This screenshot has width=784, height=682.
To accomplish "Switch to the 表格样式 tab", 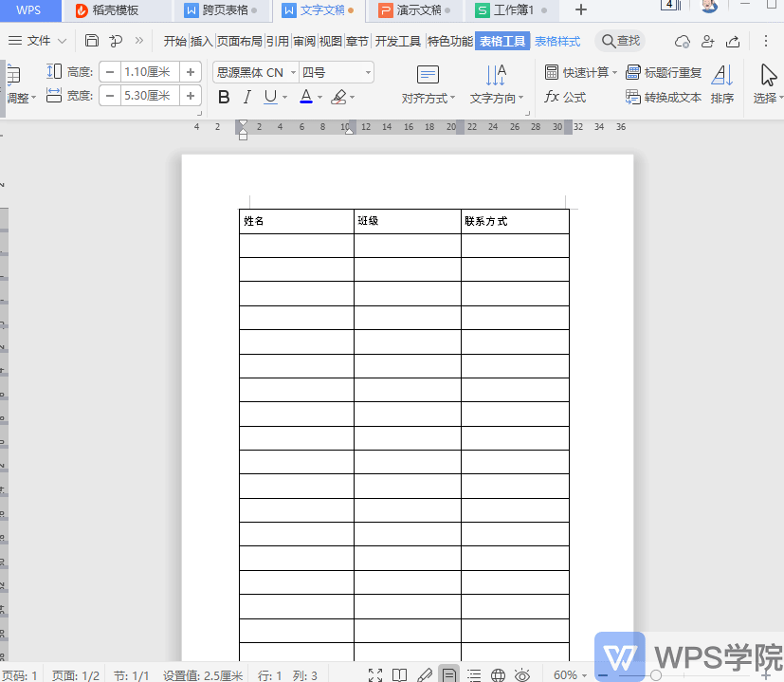I will point(557,41).
